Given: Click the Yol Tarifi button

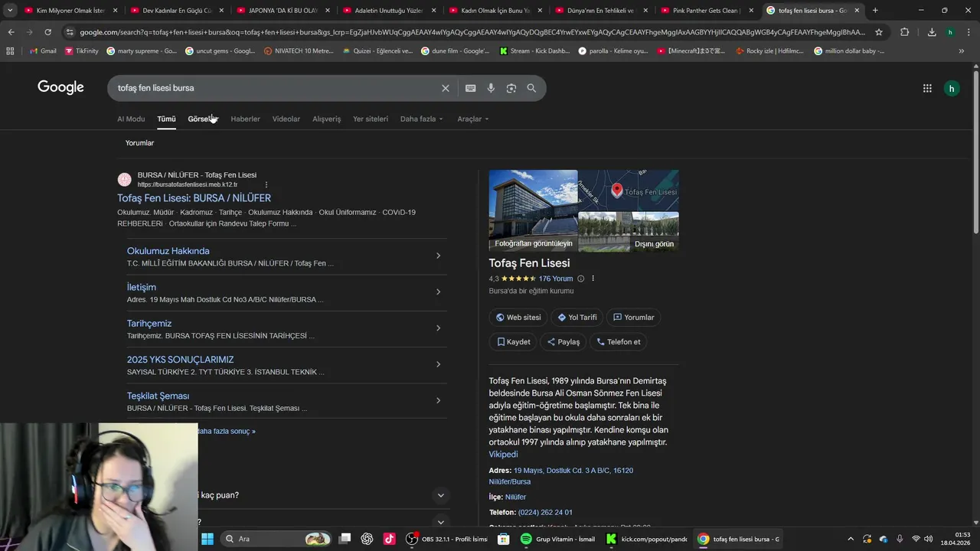Looking at the screenshot, I should [577, 318].
